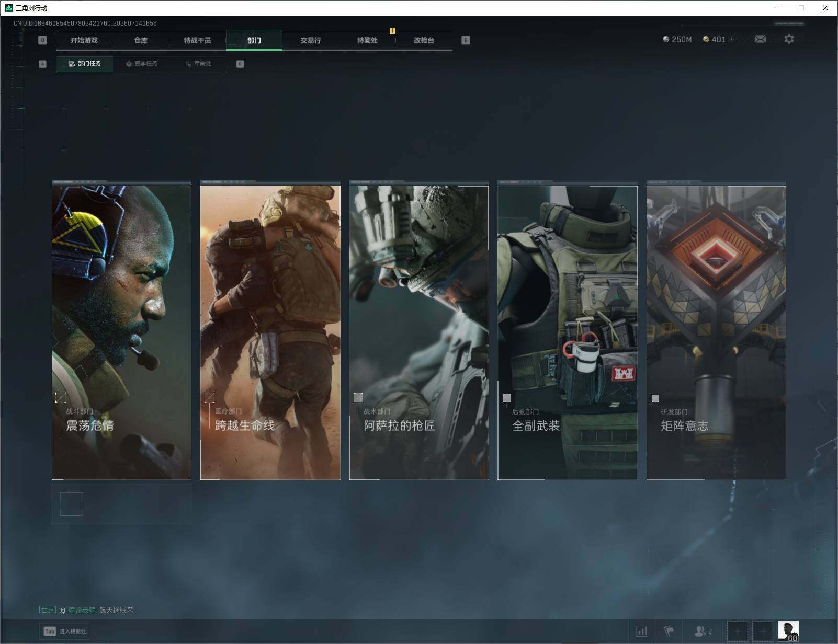
Task: Open the mail inbox envelope icon
Action: pyautogui.click(x=760, y=39)
